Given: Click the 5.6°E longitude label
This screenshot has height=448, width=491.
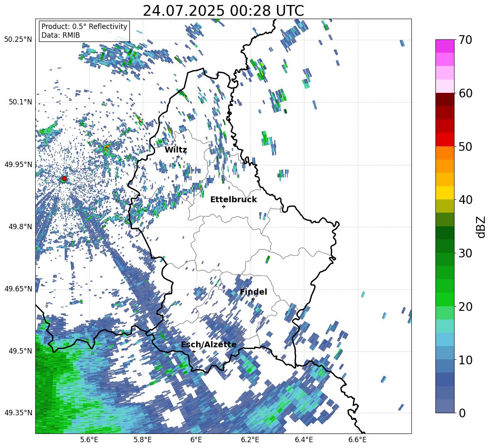Looking at the screenshot, I should [89, 440].
